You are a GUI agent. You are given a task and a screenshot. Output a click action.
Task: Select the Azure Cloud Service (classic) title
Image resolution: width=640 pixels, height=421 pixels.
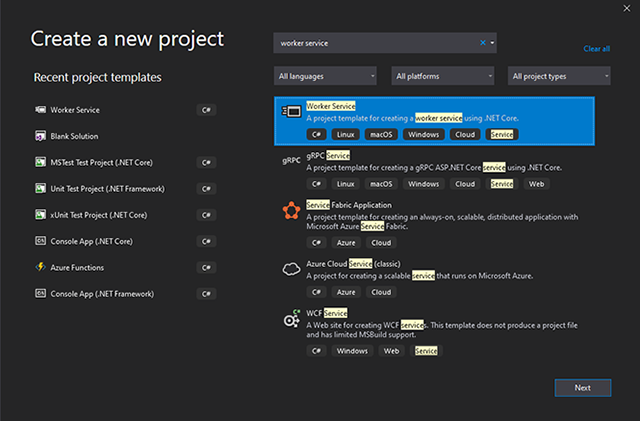[353, 264]
